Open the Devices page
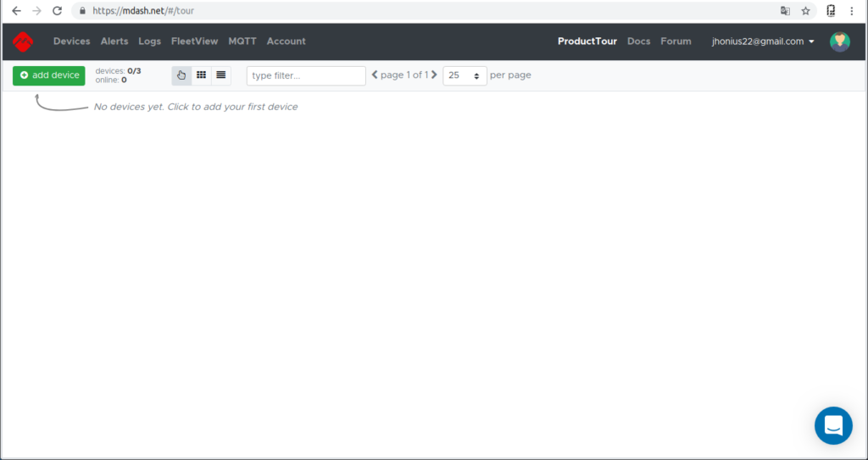This screenshot has width=868, height=460. pyautogui.click(x=71, y=42)
